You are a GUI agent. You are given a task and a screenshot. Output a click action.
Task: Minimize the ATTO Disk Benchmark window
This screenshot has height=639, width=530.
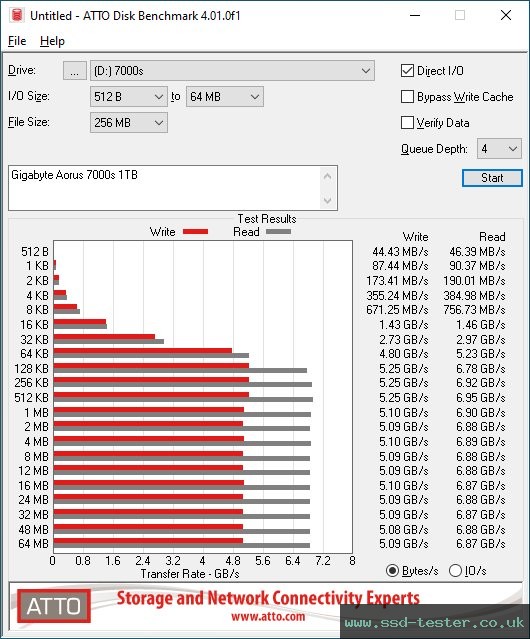click(415, 15)
